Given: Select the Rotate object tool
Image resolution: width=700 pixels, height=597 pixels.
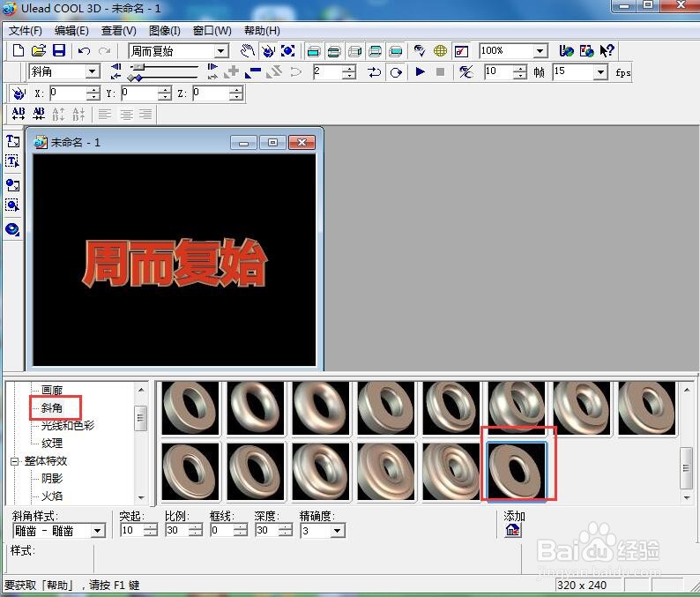Looking at the screenshot, I should coord(268,51).
